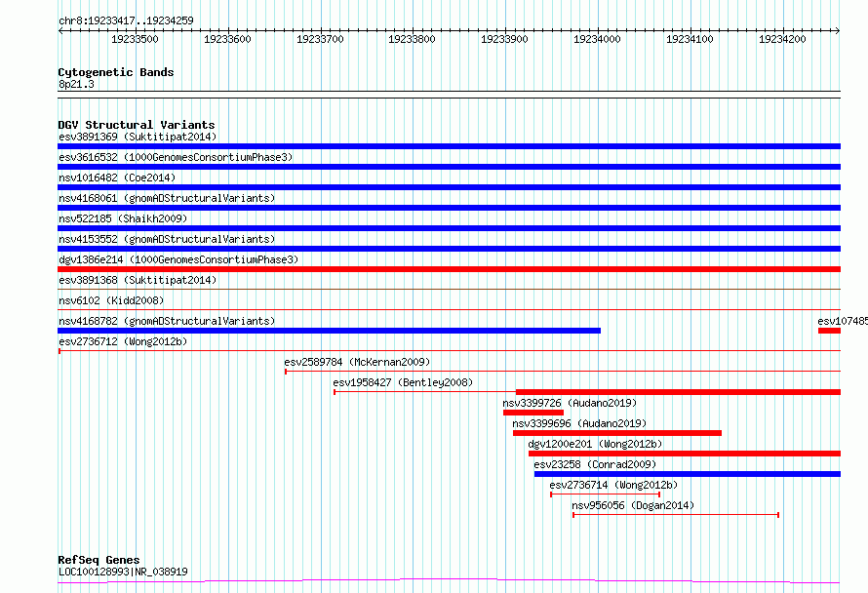Select nsv956056 (Dogan2014) label
Viewport: 868px width, 593px height.
pyautogui.click(x=633, y=505)
